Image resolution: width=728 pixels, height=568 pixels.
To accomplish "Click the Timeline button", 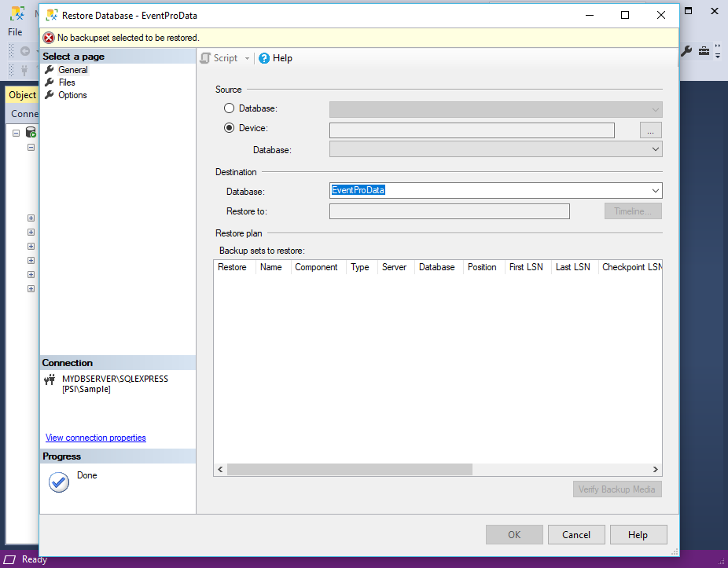I will 633,211.
